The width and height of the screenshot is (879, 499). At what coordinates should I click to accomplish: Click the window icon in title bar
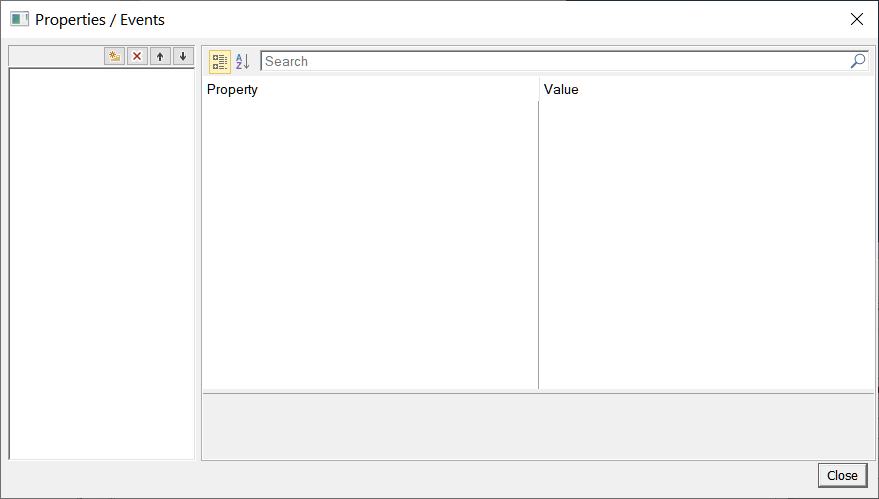pyautogui.click(x=19, y=19)
